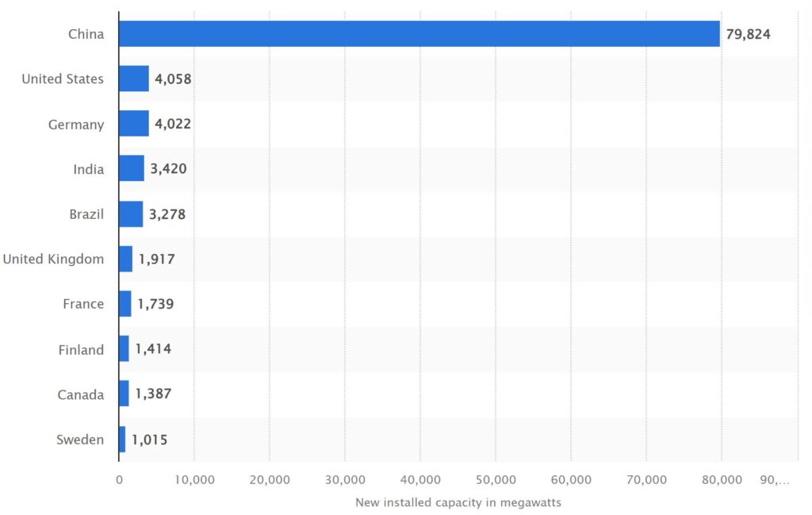Click the United Kingdom bar
The width and height of the screenshot is (812, 515).
click(125, 259)
